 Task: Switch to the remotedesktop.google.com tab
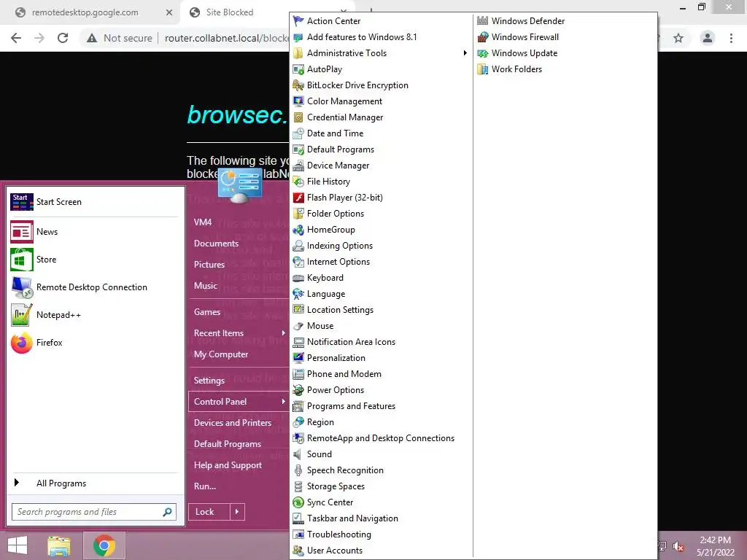[x=86, y=12]
